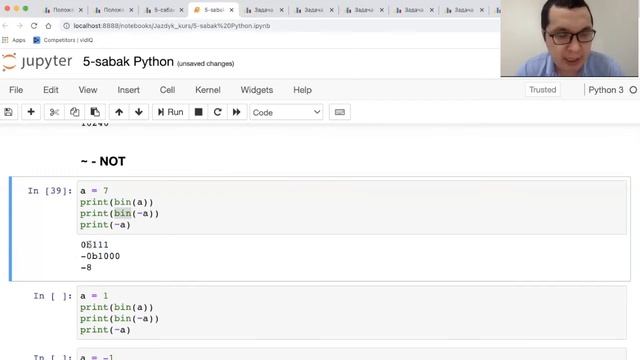
Task: Close the first browser tab
Action: 80,10
